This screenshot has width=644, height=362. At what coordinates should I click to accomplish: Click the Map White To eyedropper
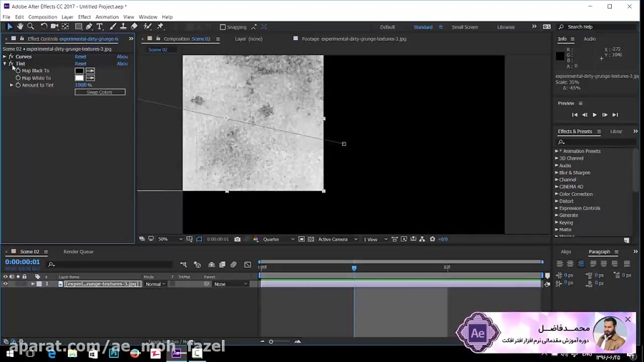coord(90,78)
